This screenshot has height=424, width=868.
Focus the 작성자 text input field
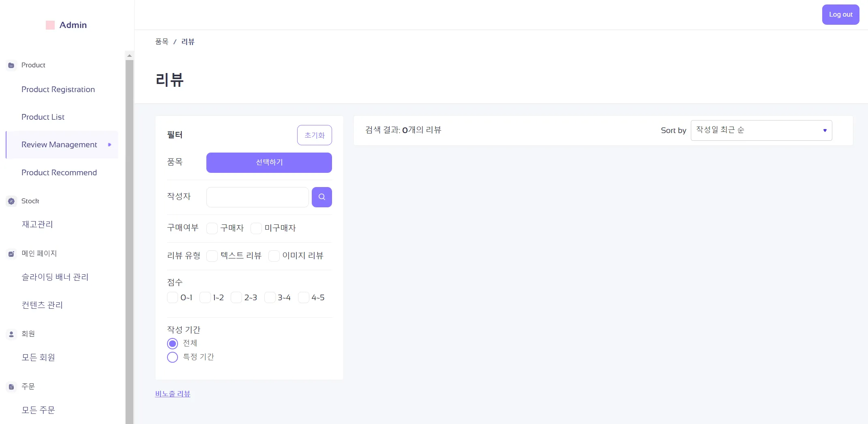coord(257,197)
